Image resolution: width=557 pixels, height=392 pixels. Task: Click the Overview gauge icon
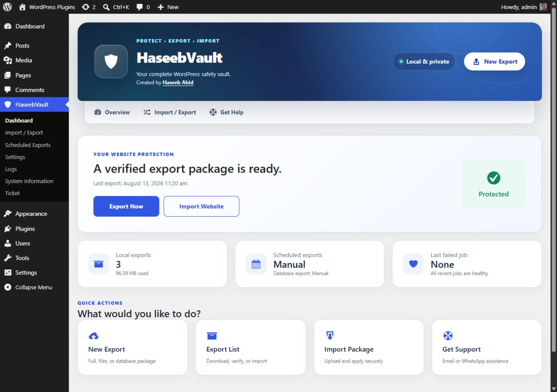click(x=98, y=112)
